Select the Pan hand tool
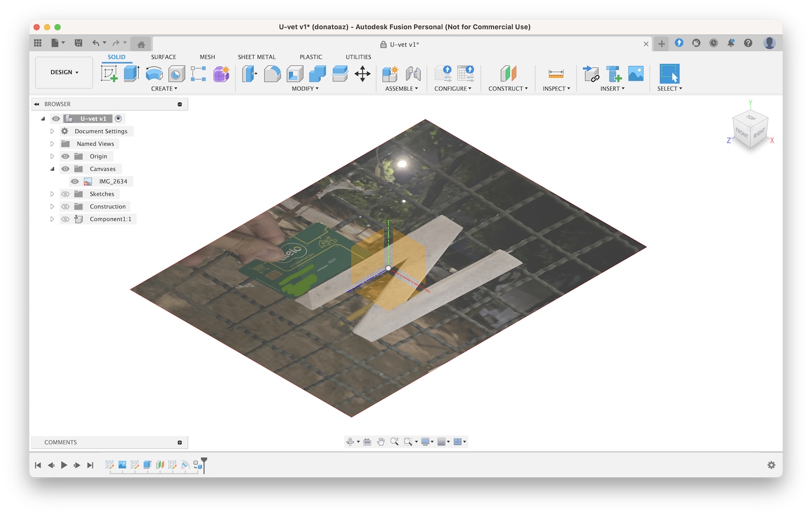The height and width of the screenshot is (516, 812). (381, 442)
